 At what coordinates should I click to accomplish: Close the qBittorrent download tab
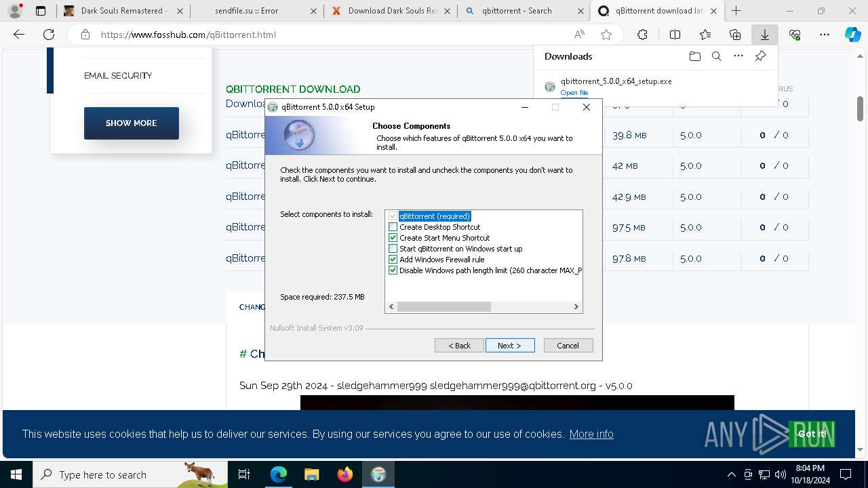point(713,11)
